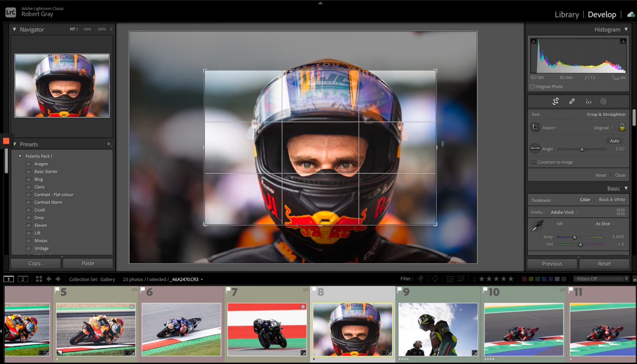This screenshot has height=364, width=637.
Task: Select the Spot Removal healing tool
Action: click(x=572, y=101)
